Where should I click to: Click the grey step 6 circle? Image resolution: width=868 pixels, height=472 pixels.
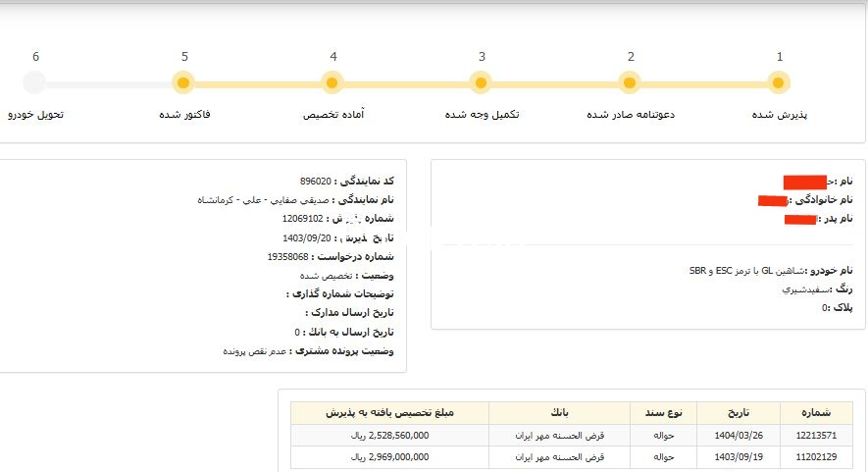34,83
